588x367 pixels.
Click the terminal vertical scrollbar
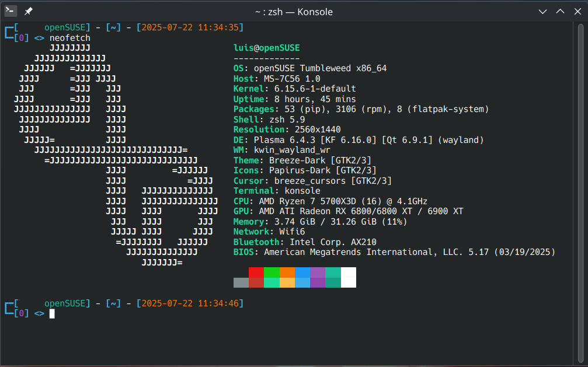coord(580,193)
